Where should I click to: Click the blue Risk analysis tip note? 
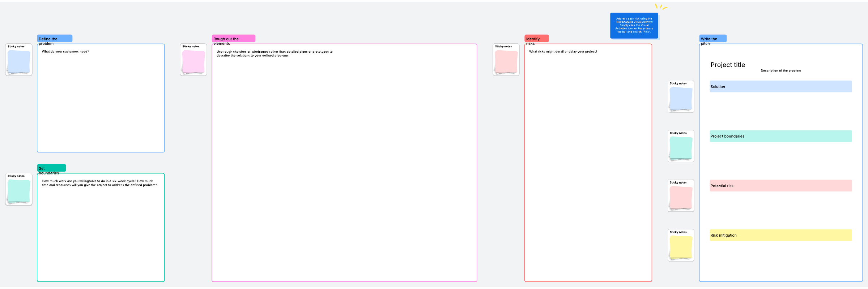(634, 25)
